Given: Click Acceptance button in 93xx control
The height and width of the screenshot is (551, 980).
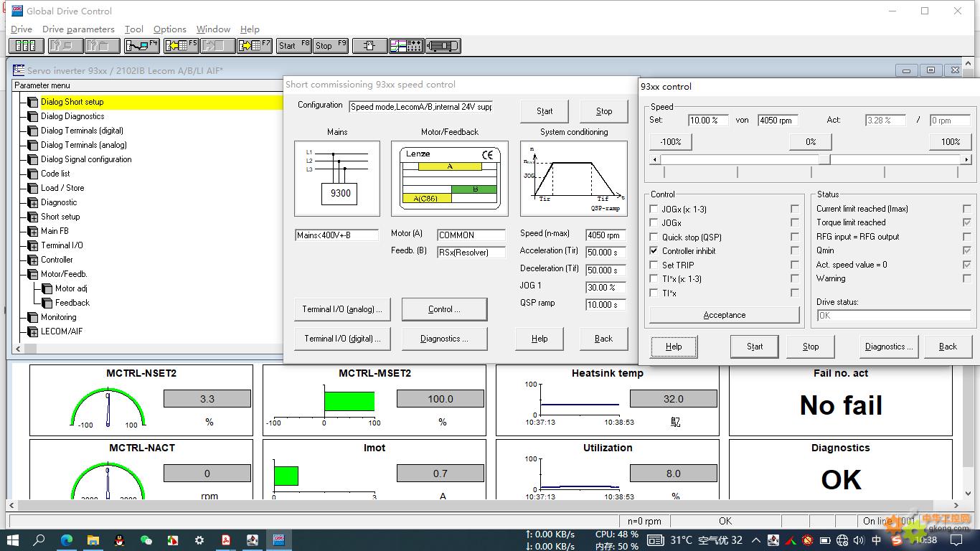Looking at the screenshot, I should tap(725, 315).
